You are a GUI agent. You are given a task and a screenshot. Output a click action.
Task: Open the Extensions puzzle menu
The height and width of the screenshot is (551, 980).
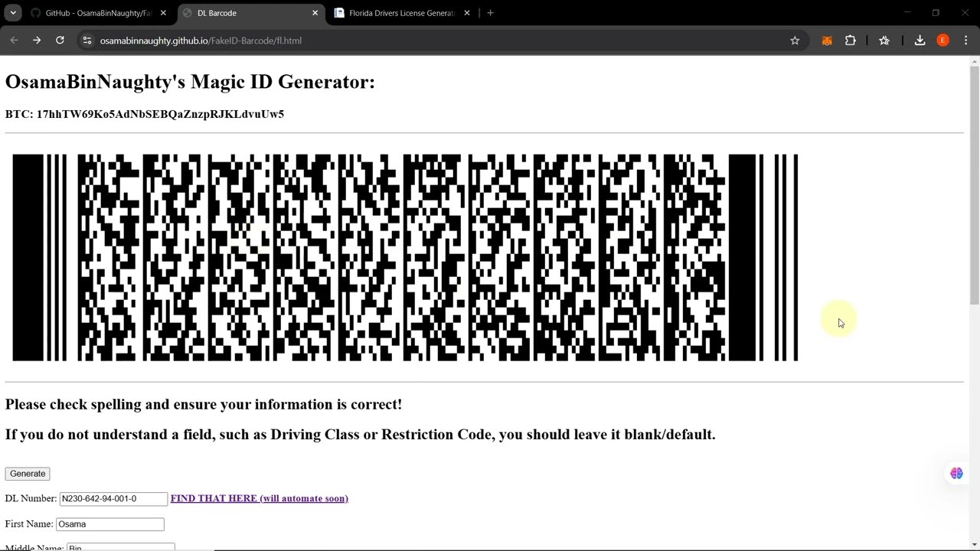[x=850, y=41]
